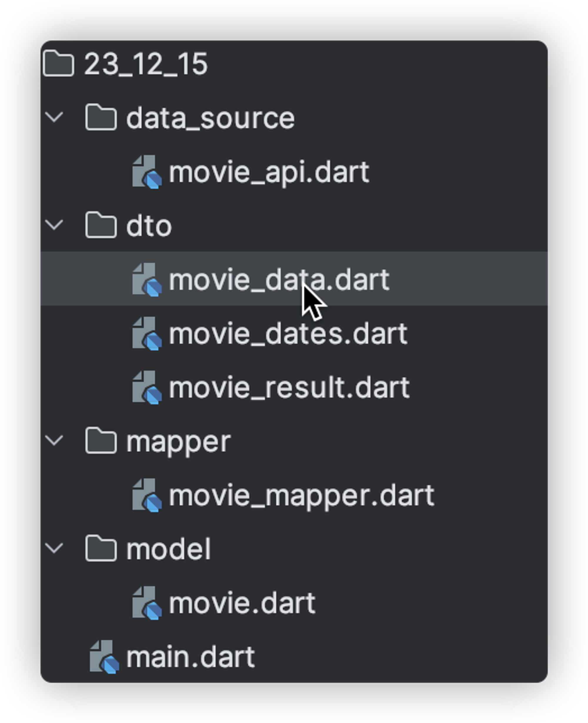Collapse the dto folder chevron
The height and width of the screenshot is (723, 588).
pos(54,225)
